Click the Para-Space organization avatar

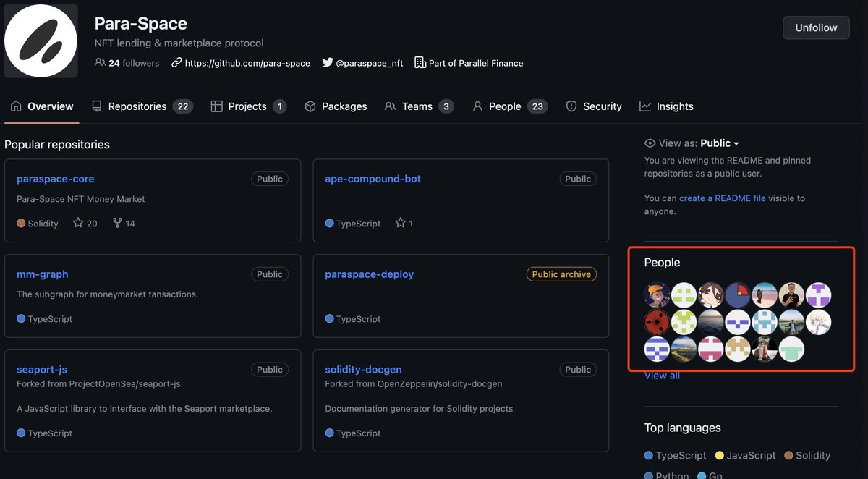41,41
